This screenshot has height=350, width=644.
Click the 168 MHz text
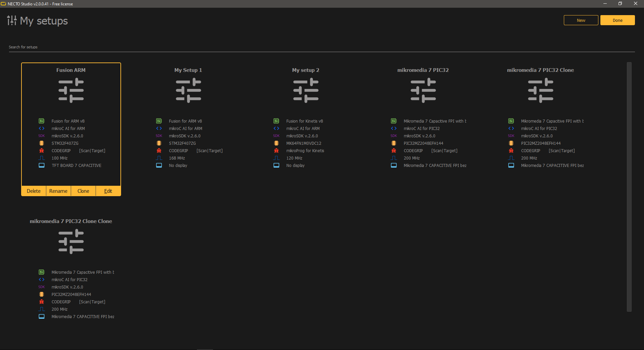(x=177, y=158)
